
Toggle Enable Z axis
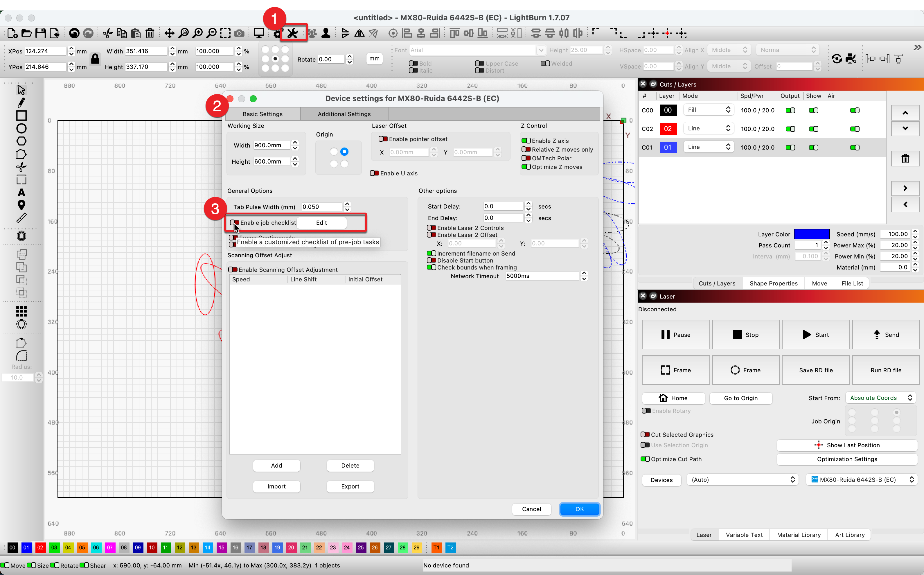(x=526, y=141)
